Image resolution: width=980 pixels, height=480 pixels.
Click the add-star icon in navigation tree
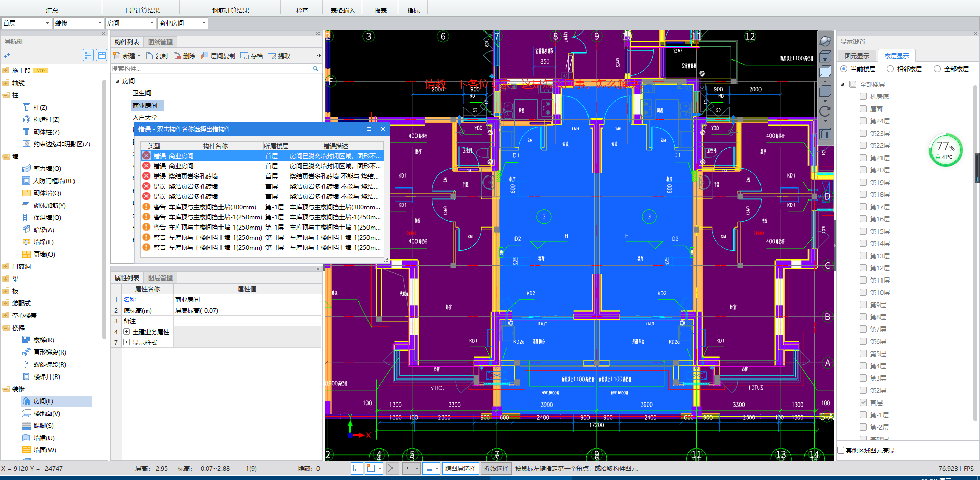pyautogui.click(x=7, y=55)
